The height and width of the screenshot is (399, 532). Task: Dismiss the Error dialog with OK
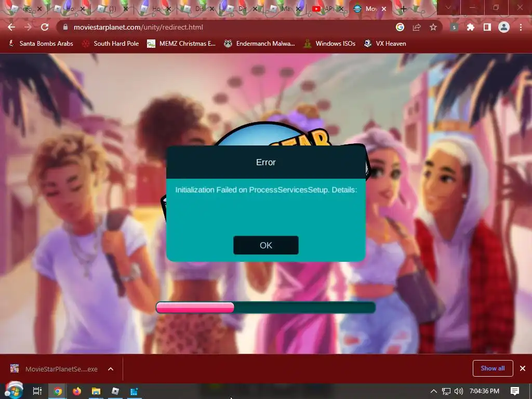click(265, 245)
